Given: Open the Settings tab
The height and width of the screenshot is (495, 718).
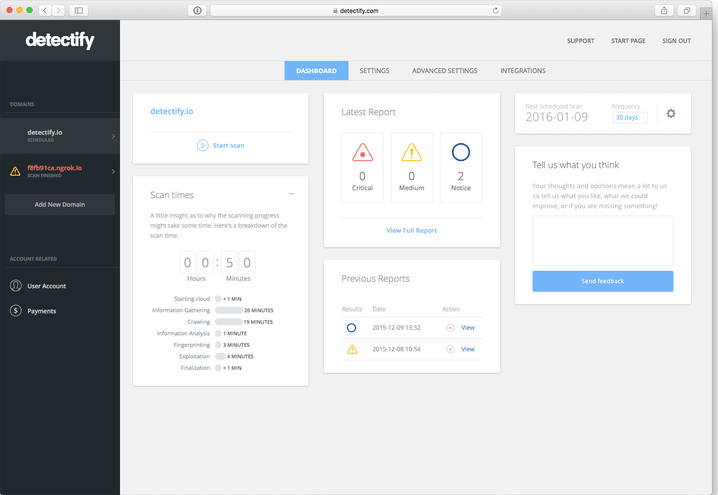Looking at the screenshot, I should pyautogui.click(x=374, y=71).
